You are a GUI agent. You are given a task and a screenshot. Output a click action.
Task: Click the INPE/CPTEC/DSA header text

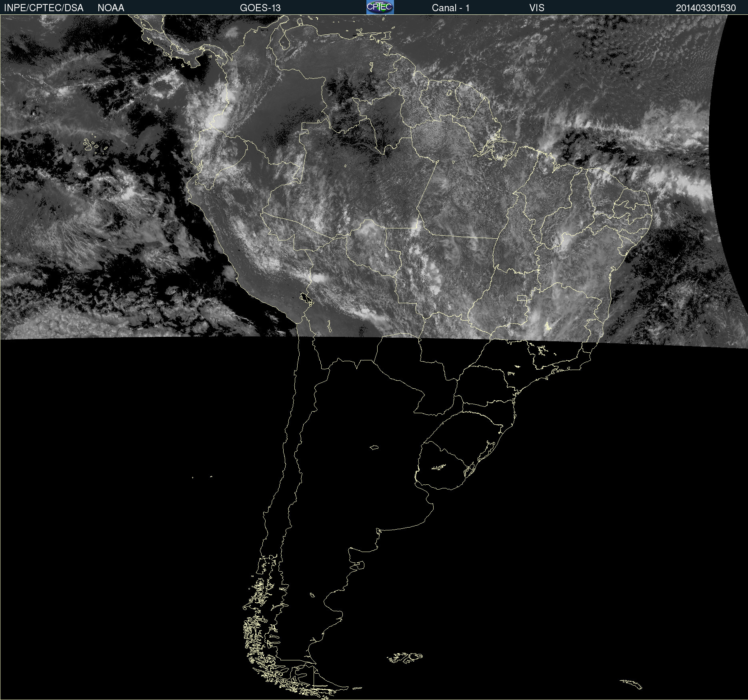coord(44,8)
